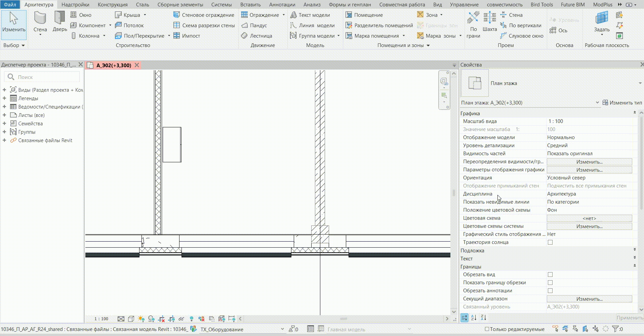Click the Слуховое окно (Dormer) tool
This screenshot has width=644, height=336.
(522, 36)
